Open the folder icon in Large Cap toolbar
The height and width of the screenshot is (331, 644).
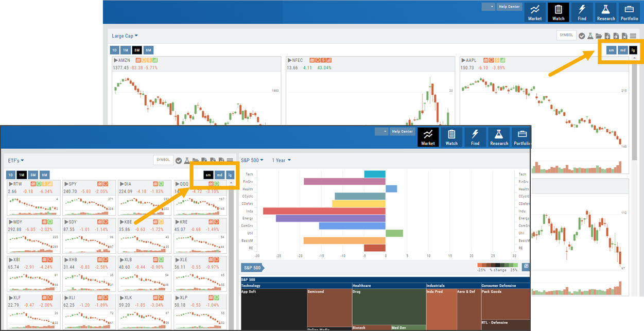tap(599, 36)
